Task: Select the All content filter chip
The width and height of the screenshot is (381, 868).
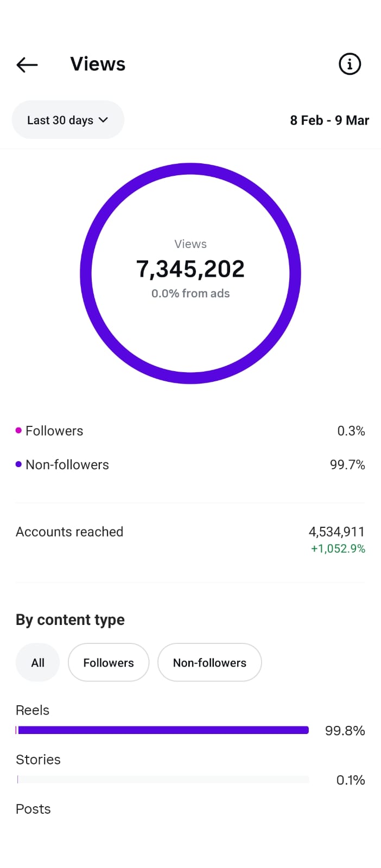Action: tap(37, 662)
